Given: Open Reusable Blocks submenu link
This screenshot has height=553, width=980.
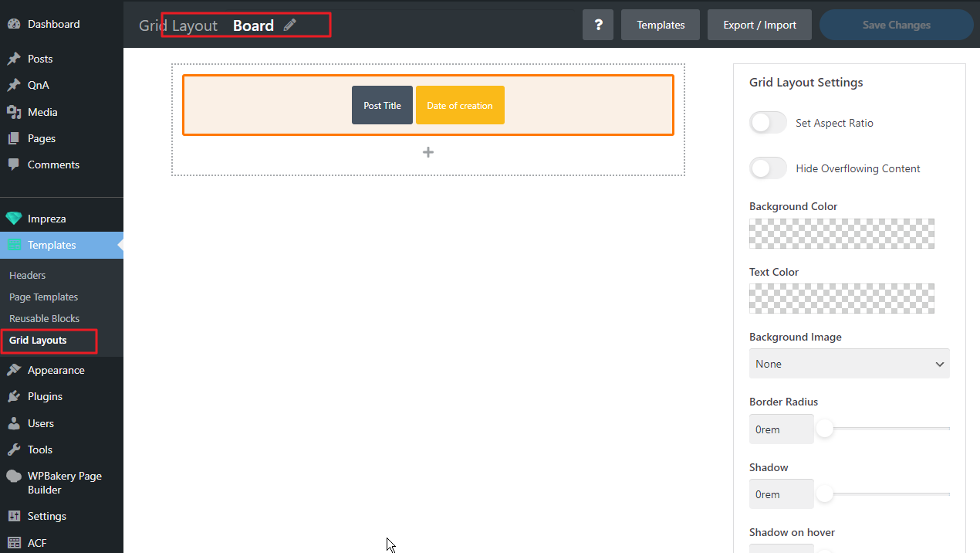Looking at the screenshot, I should tap(44, 318).
